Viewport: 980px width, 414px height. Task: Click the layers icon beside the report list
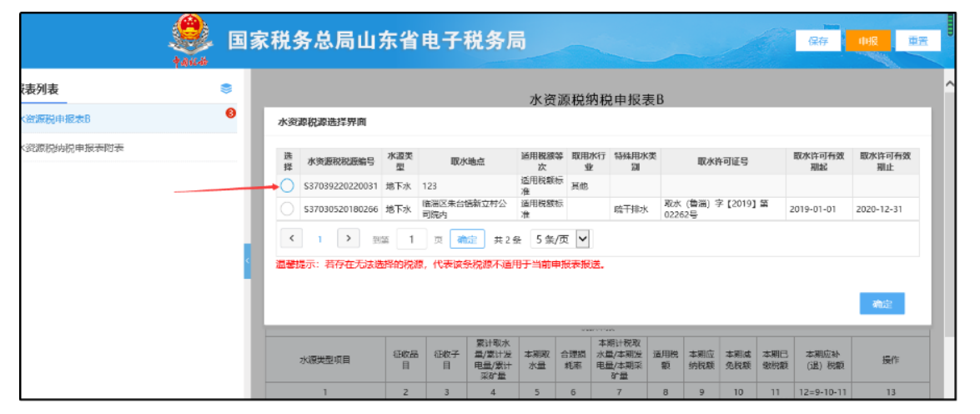click(225, 88)
